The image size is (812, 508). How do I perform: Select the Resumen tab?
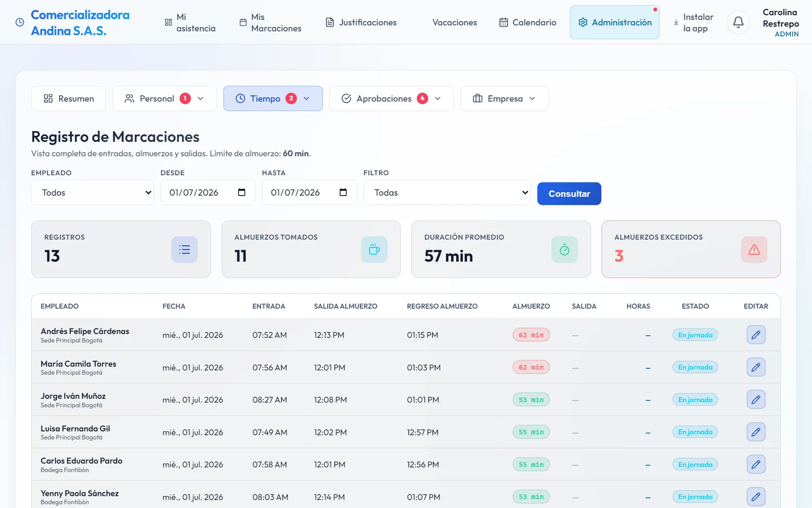69,99
